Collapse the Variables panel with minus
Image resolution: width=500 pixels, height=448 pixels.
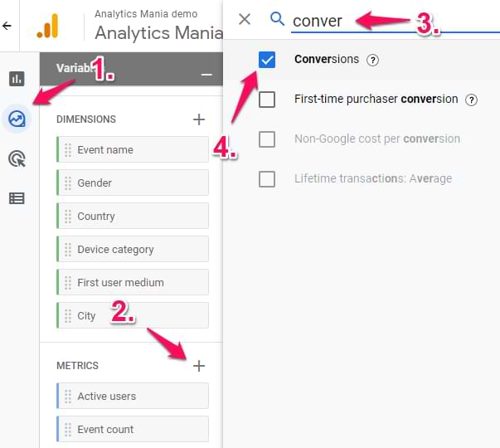(x=206, y=75)
